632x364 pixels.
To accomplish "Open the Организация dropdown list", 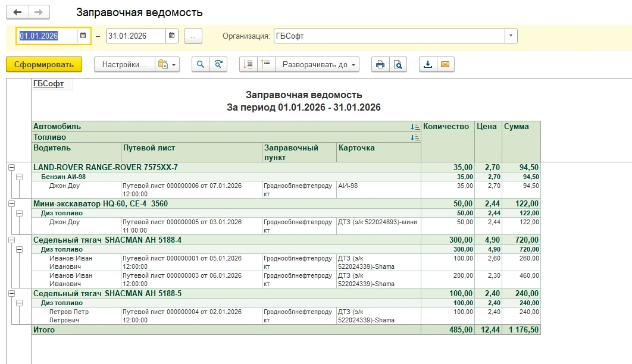I will [511, 36].
